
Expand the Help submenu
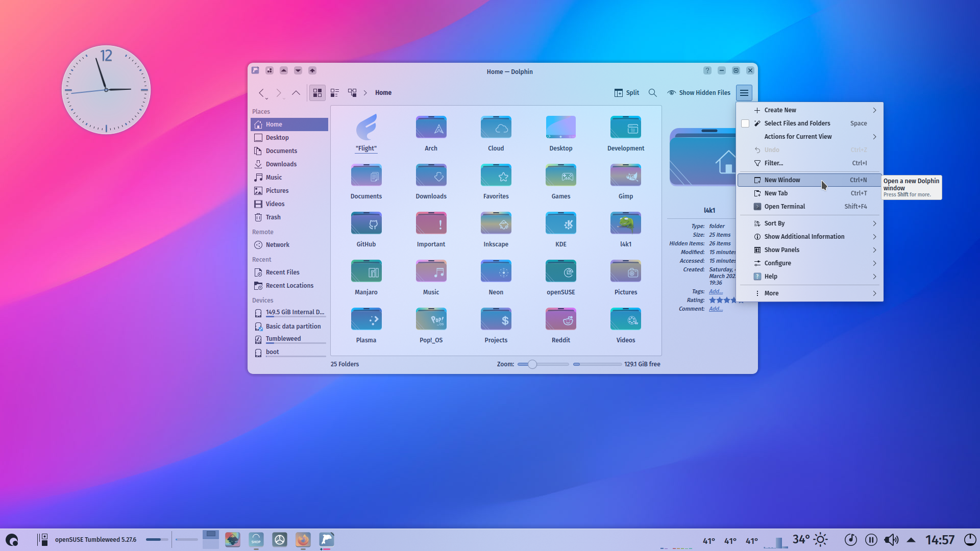click(810, 277)
